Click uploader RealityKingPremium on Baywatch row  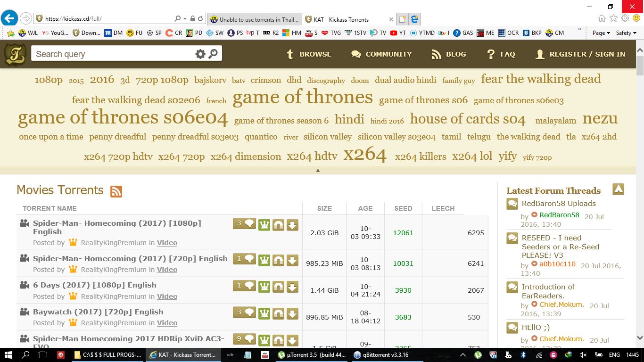114,323
